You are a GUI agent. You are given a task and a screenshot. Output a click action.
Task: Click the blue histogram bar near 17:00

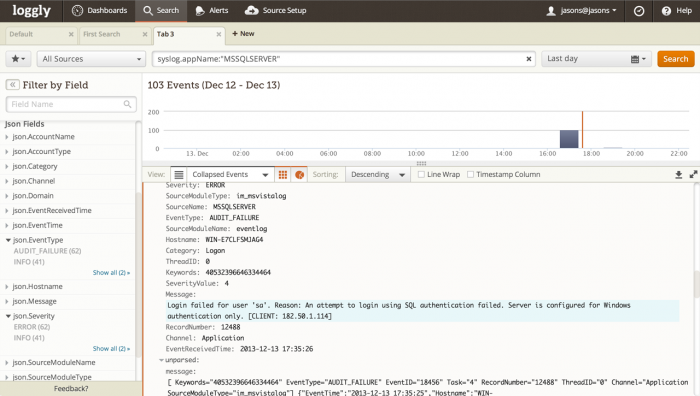coord(569,139)
